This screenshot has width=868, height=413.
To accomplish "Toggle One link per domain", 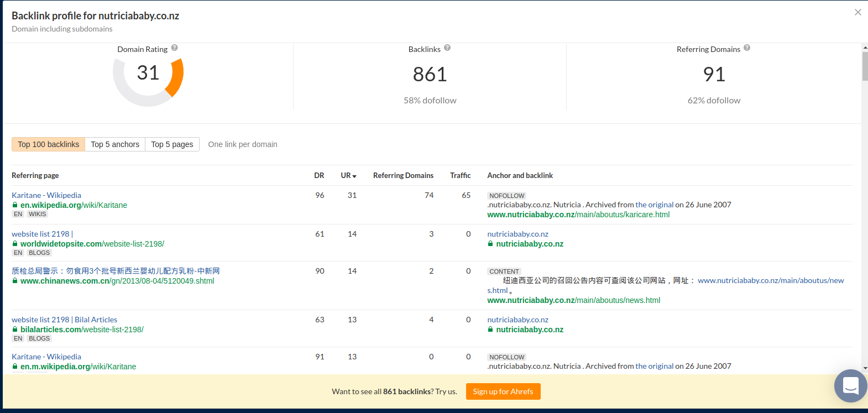I will [x=243, y=144].
